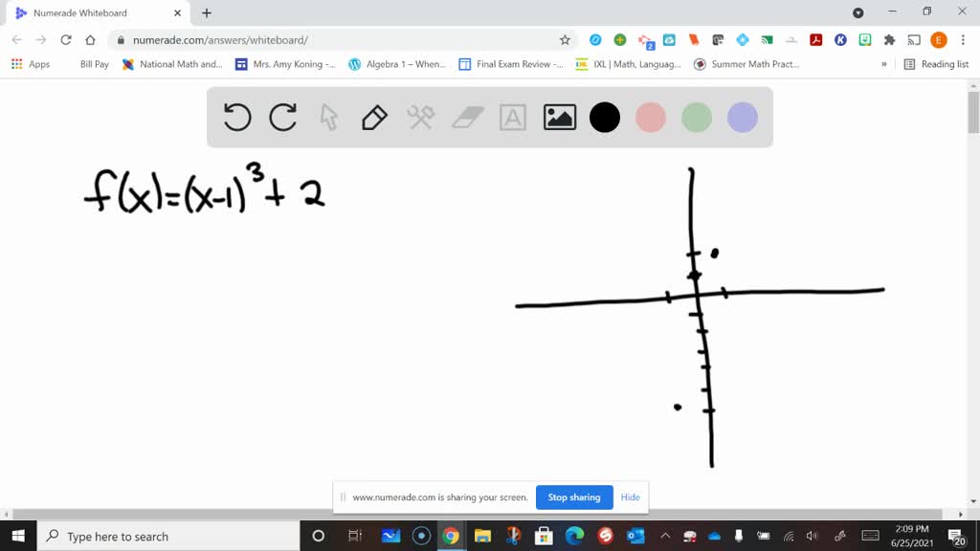Bookmark this page with star
The width and height of the screenshot is (980, 551).
coord(565,40)
